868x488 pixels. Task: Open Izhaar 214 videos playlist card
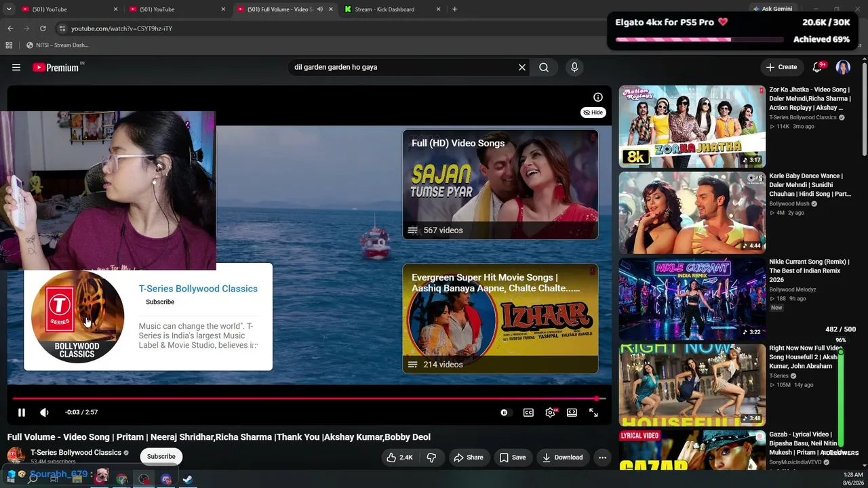click(500, 319)
